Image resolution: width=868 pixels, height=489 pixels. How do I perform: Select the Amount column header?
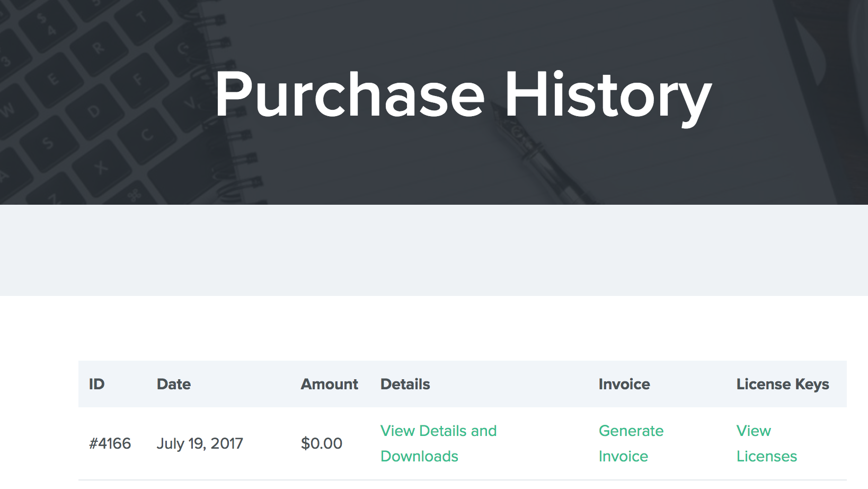click(x=330, y=384)
